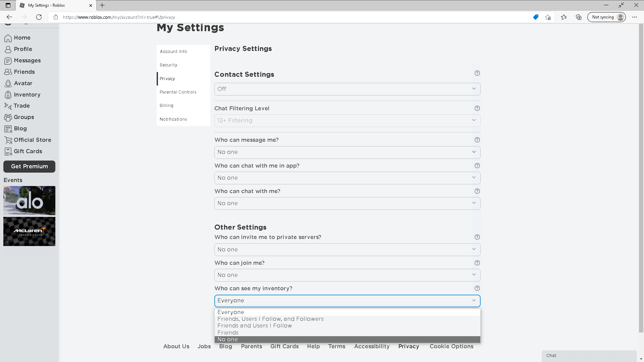The width and height of the screenshot is (644, 362).
Task: Open the tab actions menu icon
Action: click(8, 5)
